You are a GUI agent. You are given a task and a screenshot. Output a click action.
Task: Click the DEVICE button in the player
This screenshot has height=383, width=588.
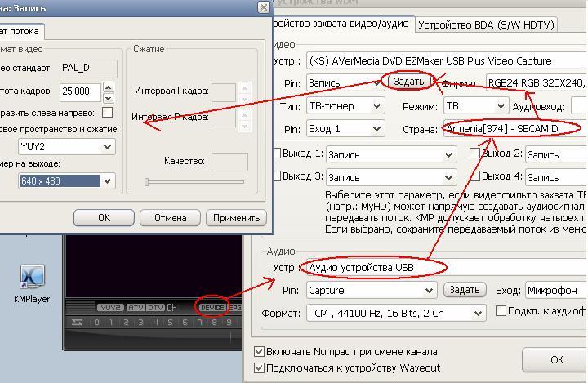pos(212,307)
